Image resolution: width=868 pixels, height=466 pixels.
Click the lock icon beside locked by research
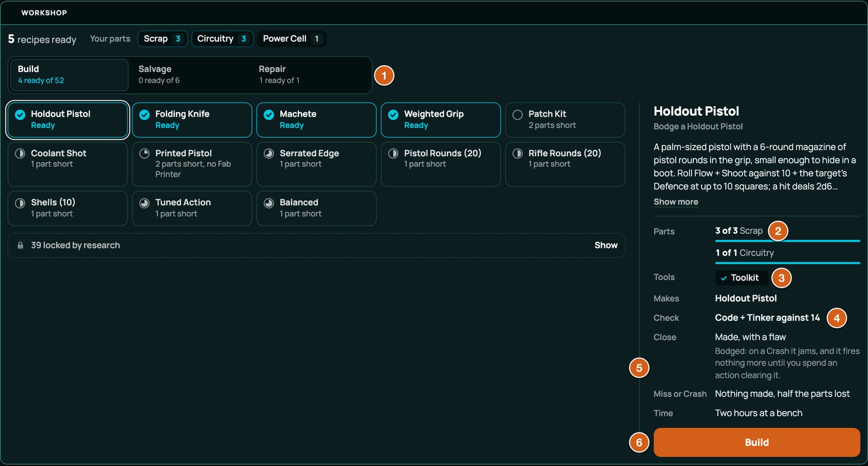tap(20, 245)
